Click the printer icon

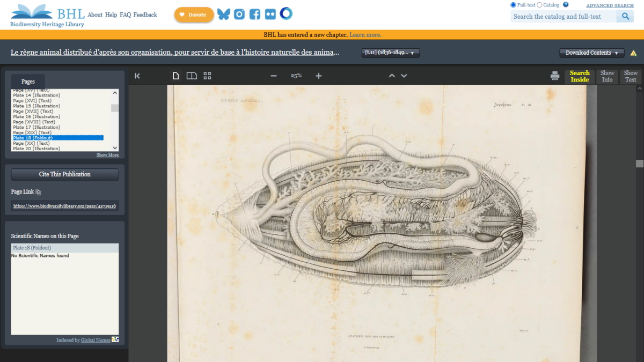pyautogui.click(x=555, y=76)
